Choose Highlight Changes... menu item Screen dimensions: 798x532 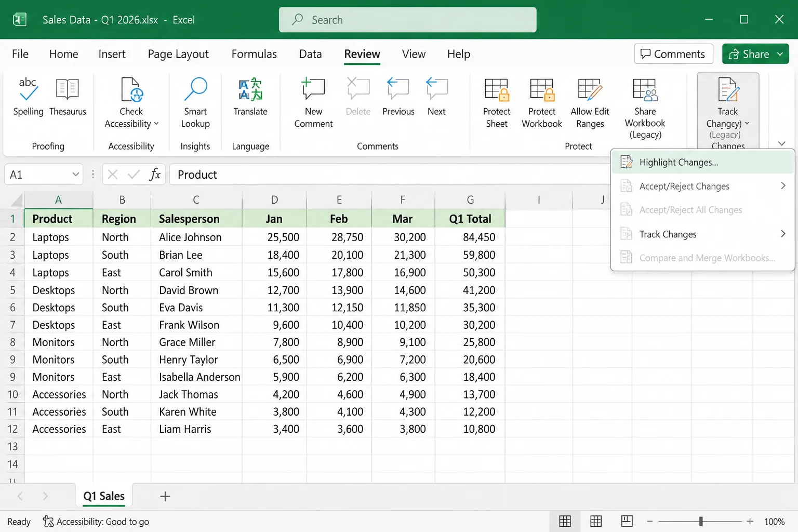(703, 162)
